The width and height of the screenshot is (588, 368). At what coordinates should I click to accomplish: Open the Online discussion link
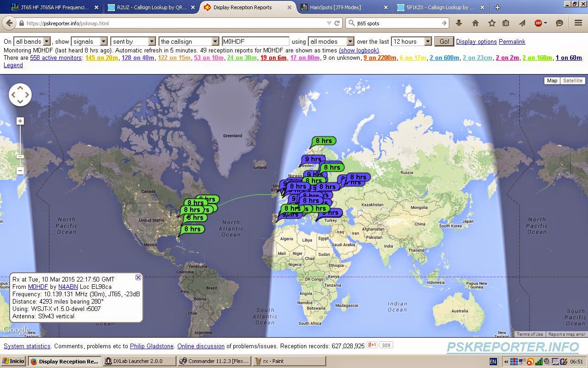(x=201, y=346)
